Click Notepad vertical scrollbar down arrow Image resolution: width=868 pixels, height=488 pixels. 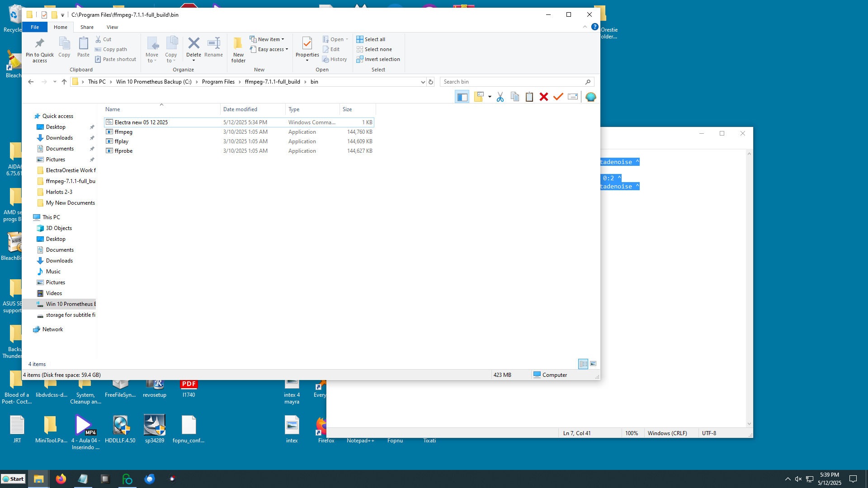click(x=749, y=424)
